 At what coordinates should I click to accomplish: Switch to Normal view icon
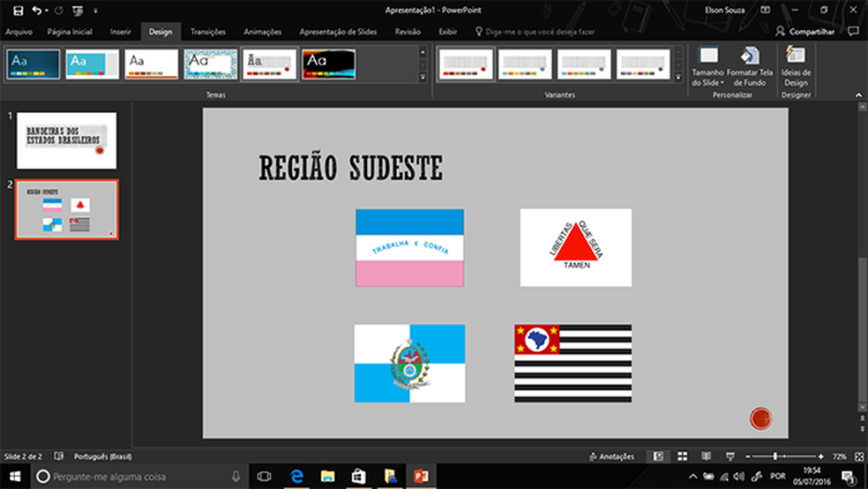pyautogui.click(x=658, y=456)
